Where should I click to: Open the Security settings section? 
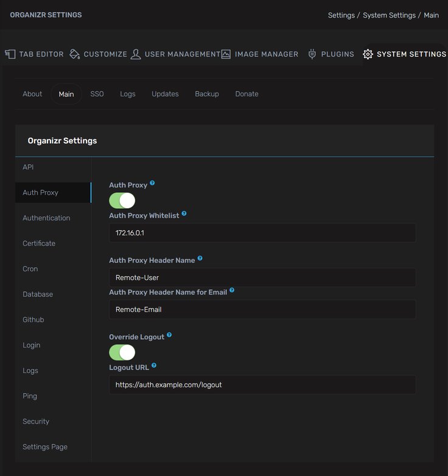[x=36, y=421]
